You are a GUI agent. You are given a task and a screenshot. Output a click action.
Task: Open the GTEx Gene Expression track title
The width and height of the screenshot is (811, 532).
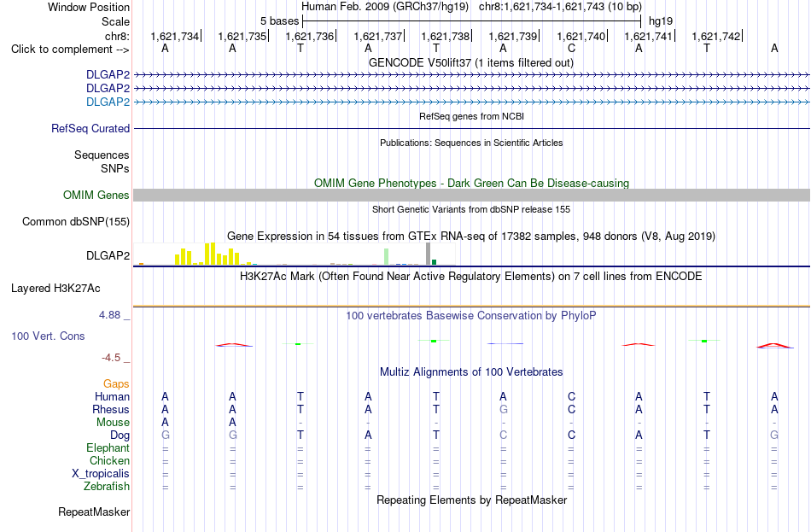click(471, 237)
